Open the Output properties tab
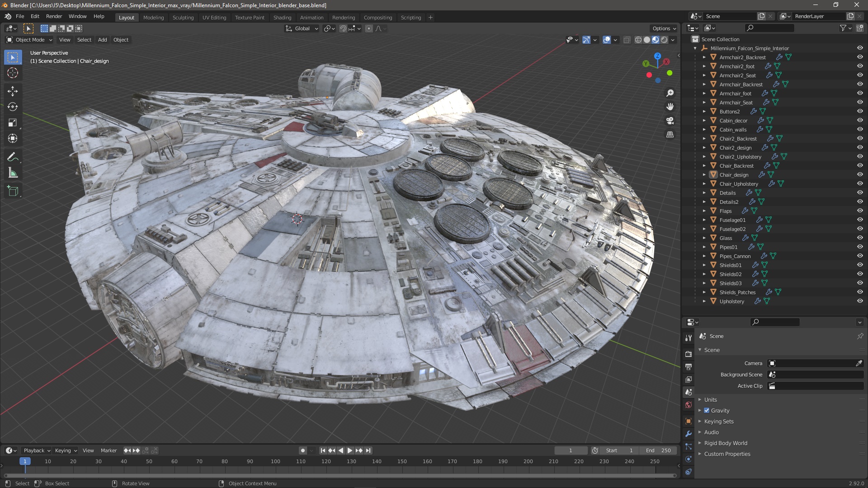 click(x=689, y=366)
